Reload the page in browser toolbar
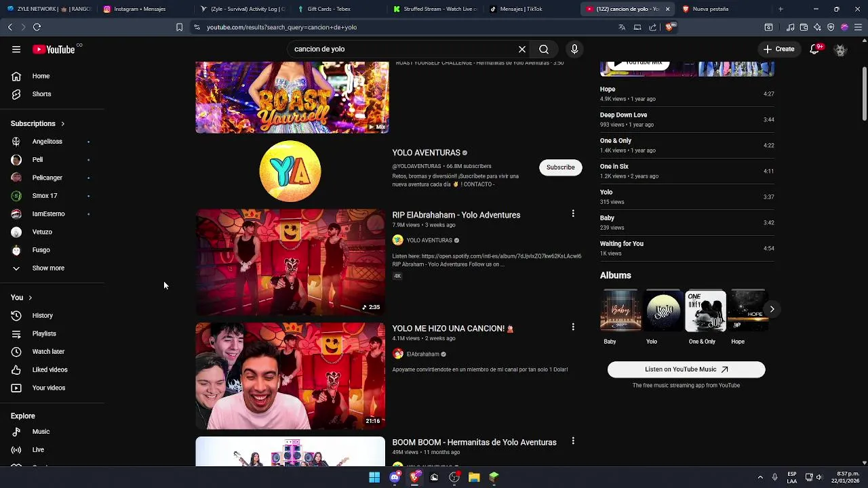 click(37, 27)
